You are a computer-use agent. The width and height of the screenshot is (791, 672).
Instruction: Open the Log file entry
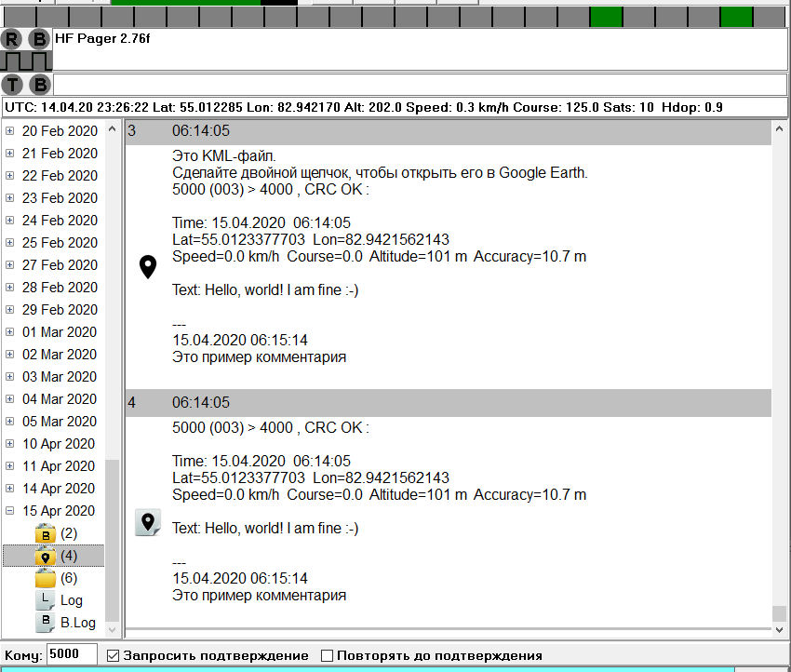[x=46, y=600]
